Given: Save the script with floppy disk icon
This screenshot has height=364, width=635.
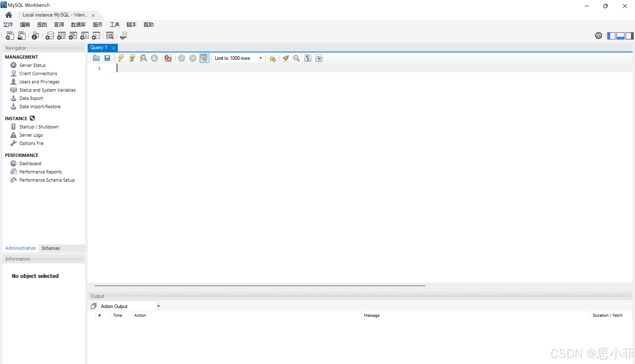Looking at the screenshot, I should pos(107,58).
